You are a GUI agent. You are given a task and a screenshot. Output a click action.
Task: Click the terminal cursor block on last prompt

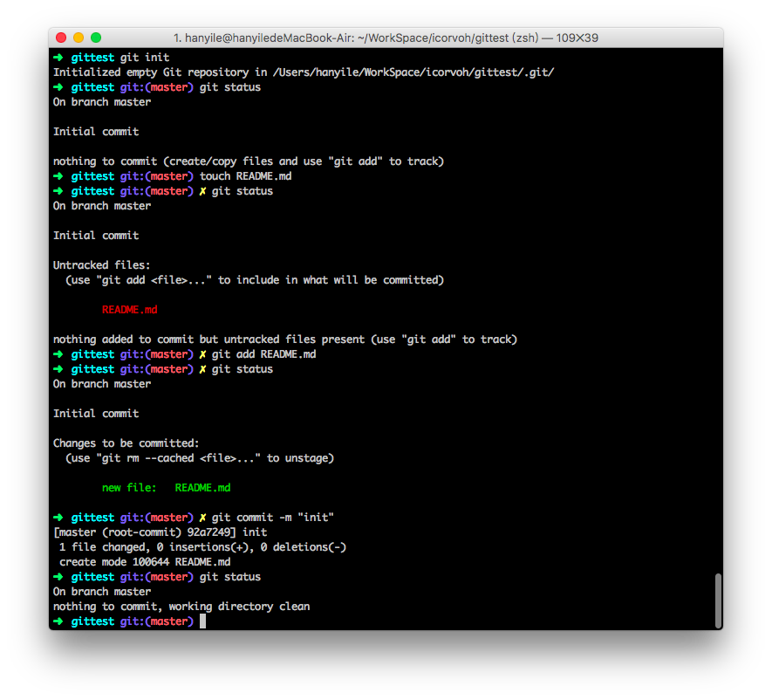203,621
